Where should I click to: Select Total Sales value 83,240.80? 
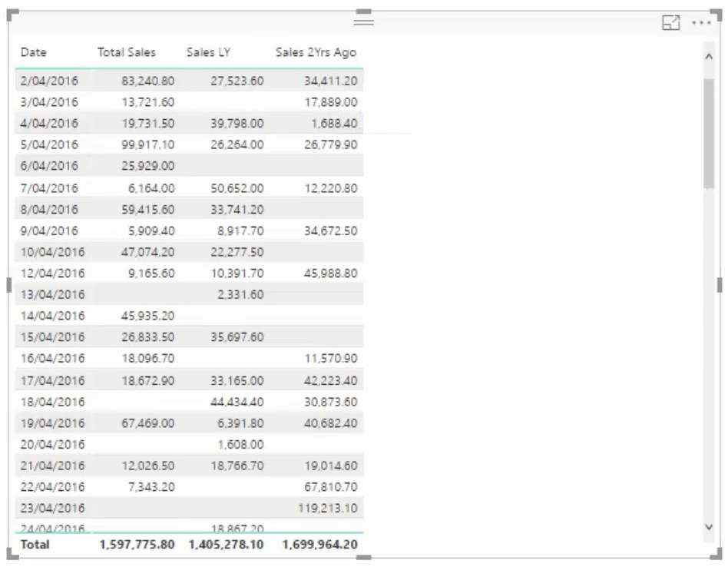[148, 81]
